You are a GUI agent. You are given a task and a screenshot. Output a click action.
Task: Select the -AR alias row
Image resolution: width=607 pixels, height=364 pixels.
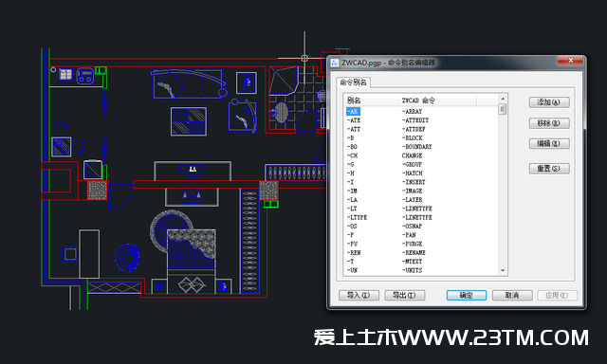click(x=353, y=112)
